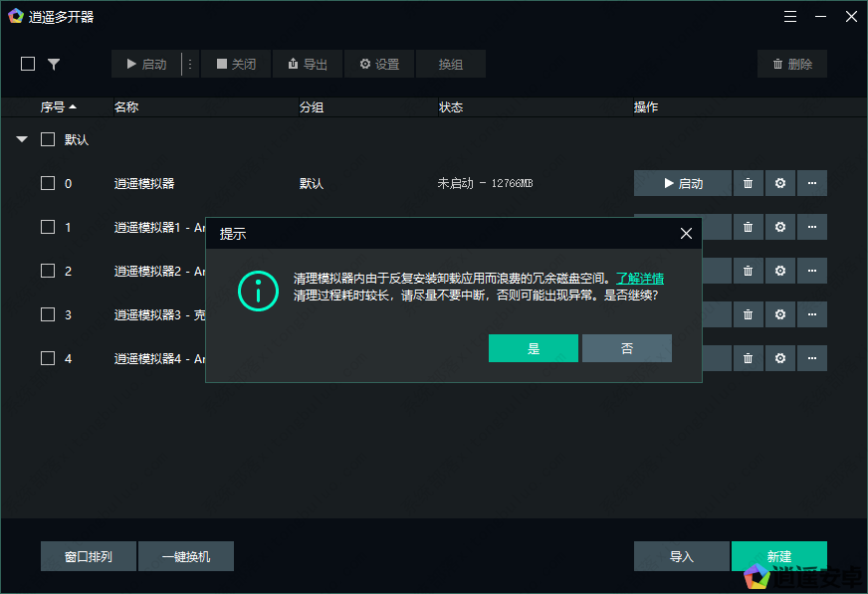
Task: Open the hamburger menu
Action: tap(790, 16)
